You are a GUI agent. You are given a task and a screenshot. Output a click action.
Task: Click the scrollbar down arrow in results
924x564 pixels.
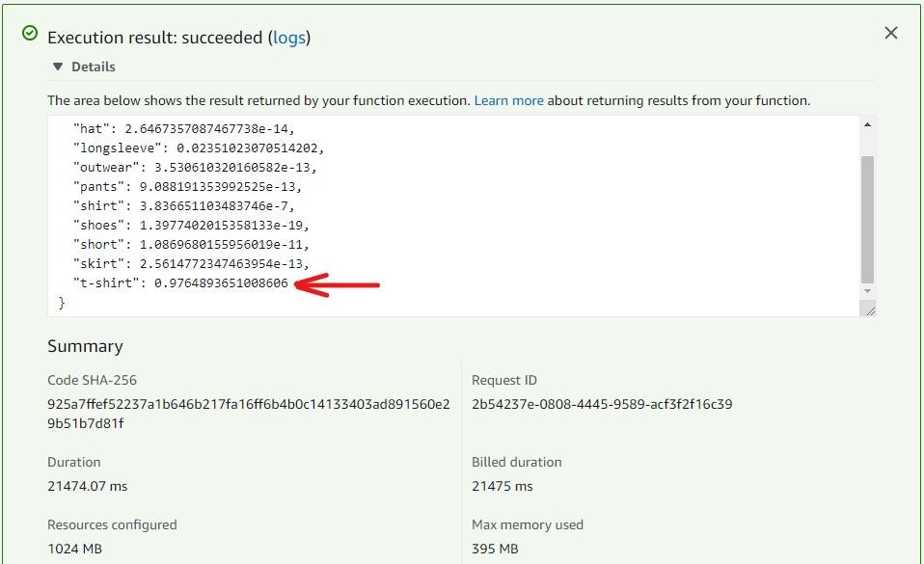[867, 290]
